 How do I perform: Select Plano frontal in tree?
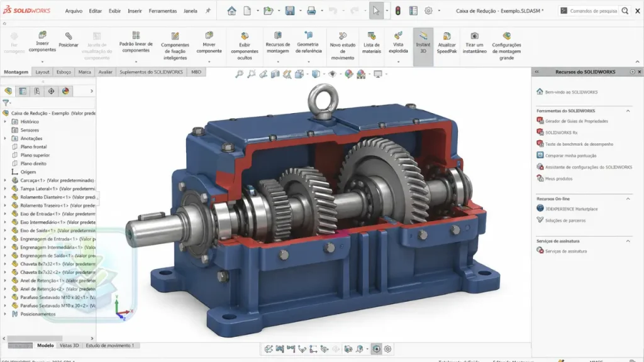[34, 146]
